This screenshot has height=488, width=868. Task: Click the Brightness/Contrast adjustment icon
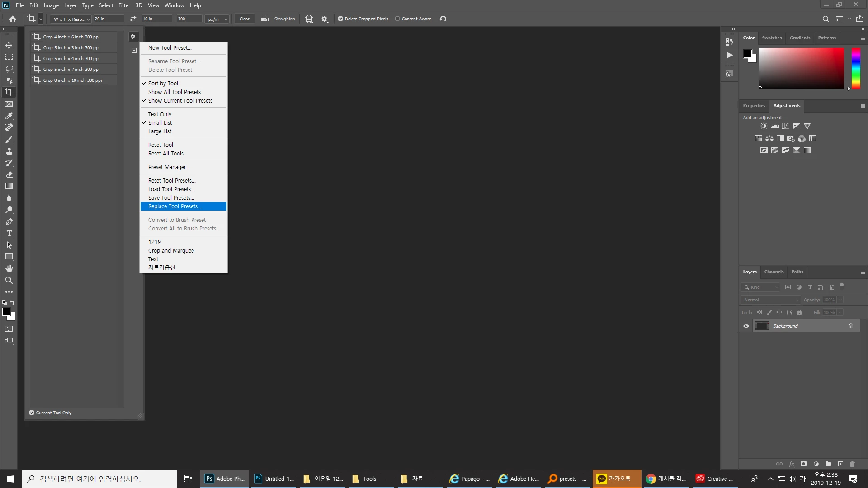coord(764,127)
